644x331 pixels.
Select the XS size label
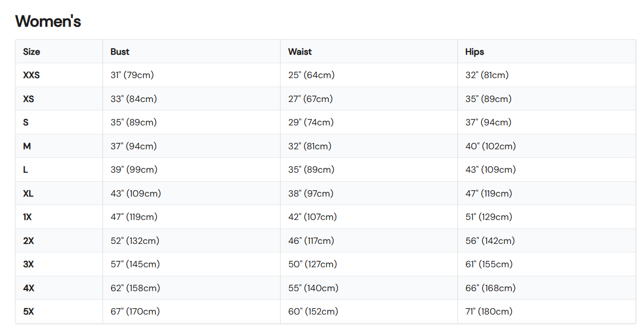(x=29, y=99)
